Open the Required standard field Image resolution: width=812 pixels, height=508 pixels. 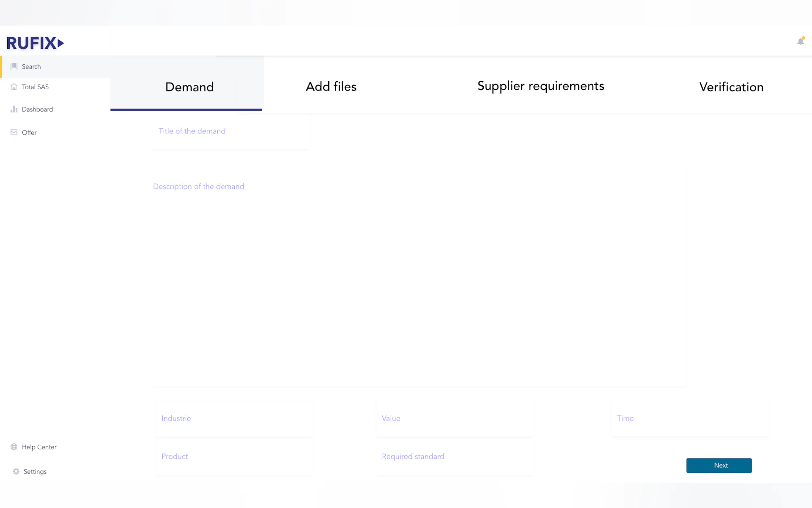(x=454, y=456)
